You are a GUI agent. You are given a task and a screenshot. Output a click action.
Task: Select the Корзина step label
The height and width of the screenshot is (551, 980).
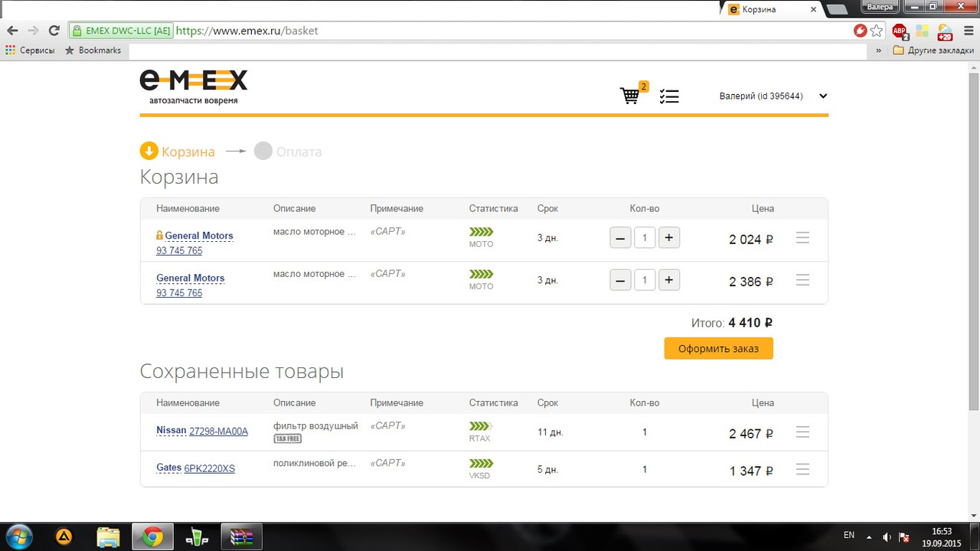(188, 152)
